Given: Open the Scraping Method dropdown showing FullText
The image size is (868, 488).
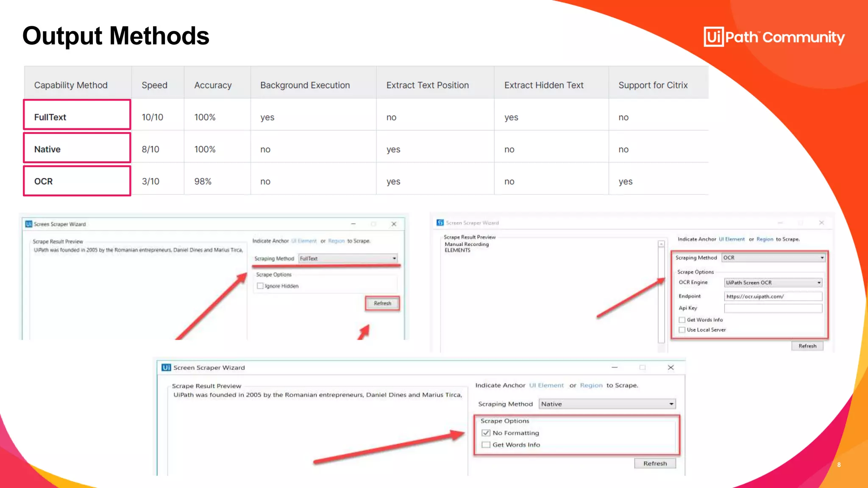Looking at the screenshot, I should [x=348, y=258].
